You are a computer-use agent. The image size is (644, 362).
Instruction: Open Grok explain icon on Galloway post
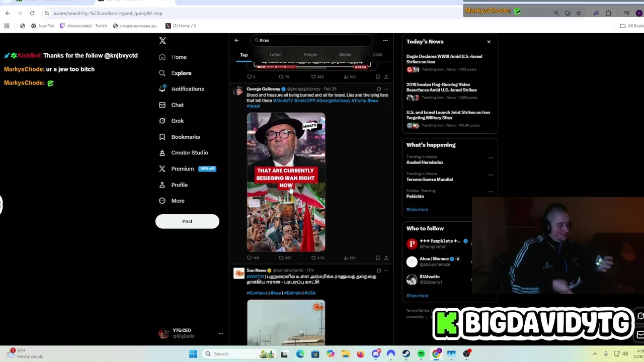click(x=379, y=89)
